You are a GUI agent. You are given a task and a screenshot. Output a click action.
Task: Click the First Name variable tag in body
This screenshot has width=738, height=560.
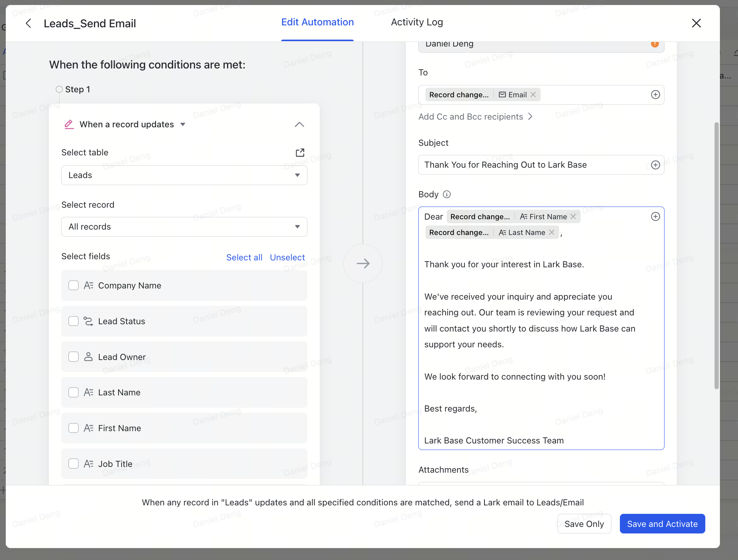point(513,217)
